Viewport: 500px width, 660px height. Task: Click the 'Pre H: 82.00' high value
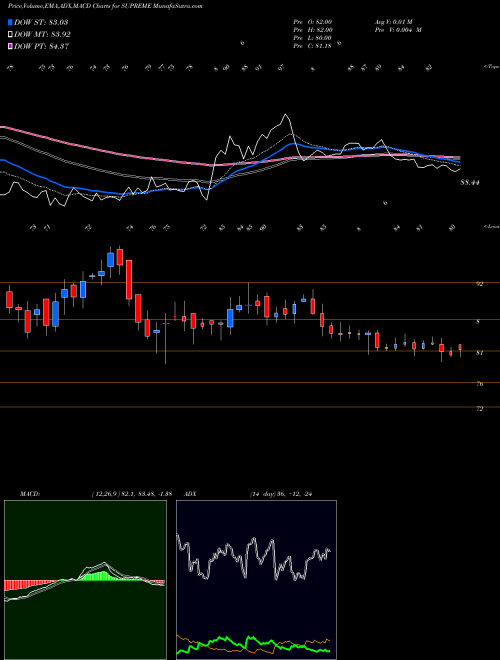(x=313, y=30)
